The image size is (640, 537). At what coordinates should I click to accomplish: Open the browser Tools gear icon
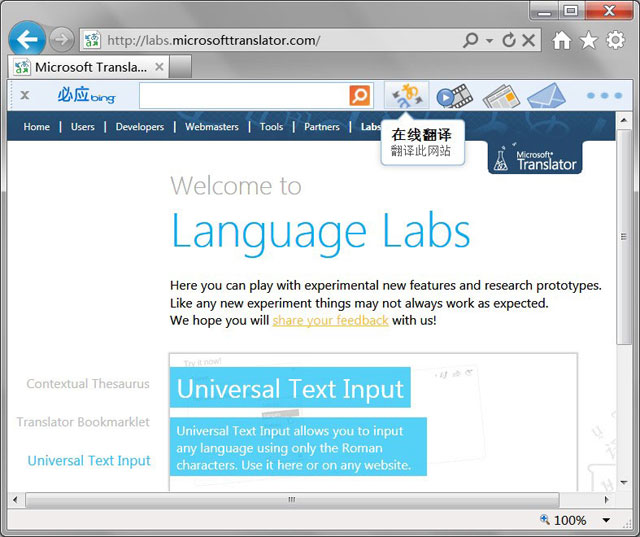pyautogui.click(x=615, y=40)
